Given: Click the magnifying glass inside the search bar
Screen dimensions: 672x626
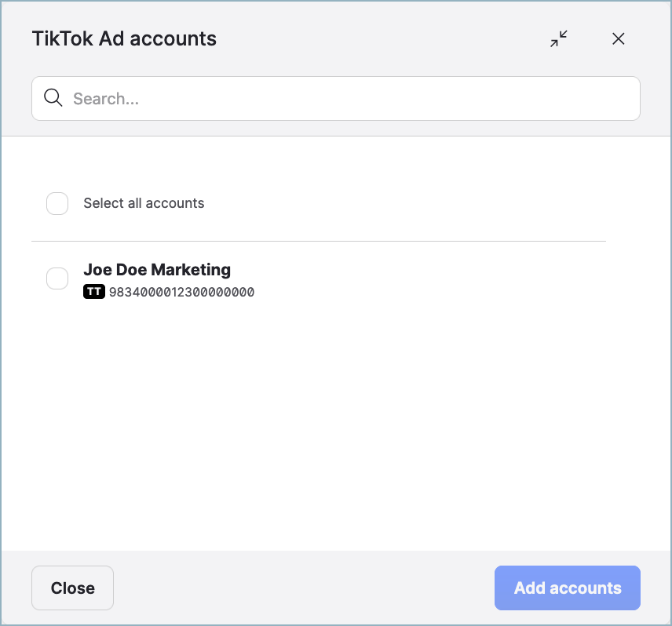Looking at the screenshot, I should coord(53,97).
